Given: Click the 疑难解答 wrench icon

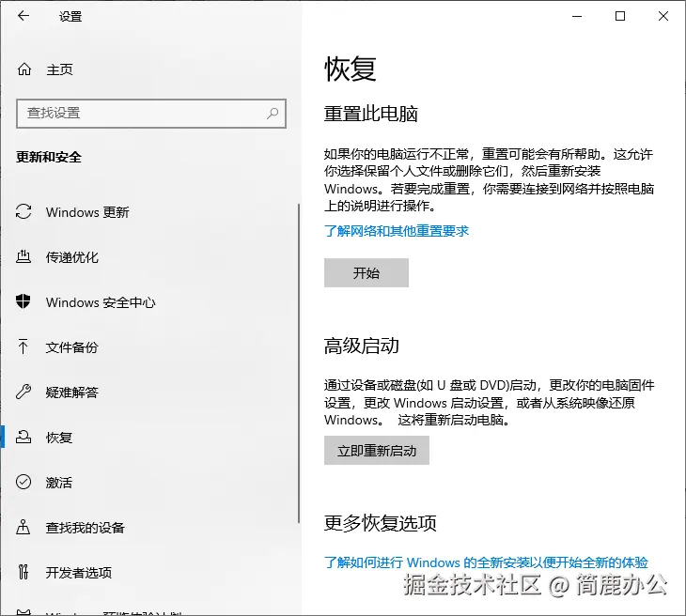Looking at the screenshot, I should tap(23, 392).
